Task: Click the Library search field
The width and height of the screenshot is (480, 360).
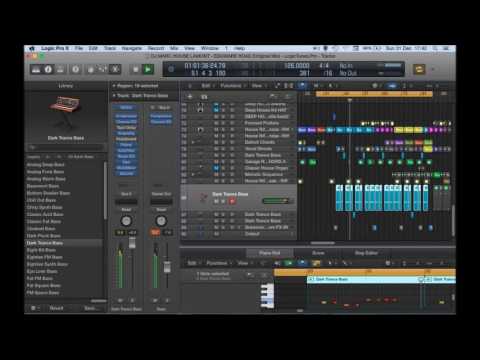Action: pos(65,147)
